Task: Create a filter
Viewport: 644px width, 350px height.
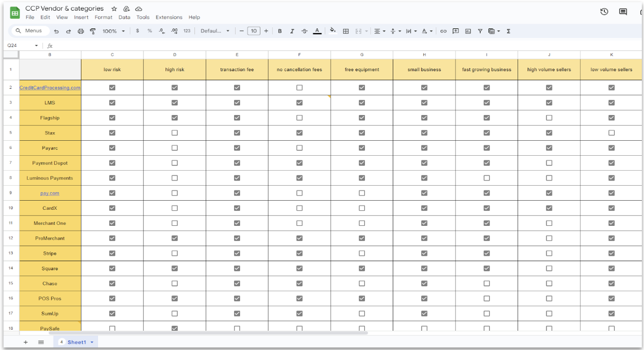Action: point(480,31)
